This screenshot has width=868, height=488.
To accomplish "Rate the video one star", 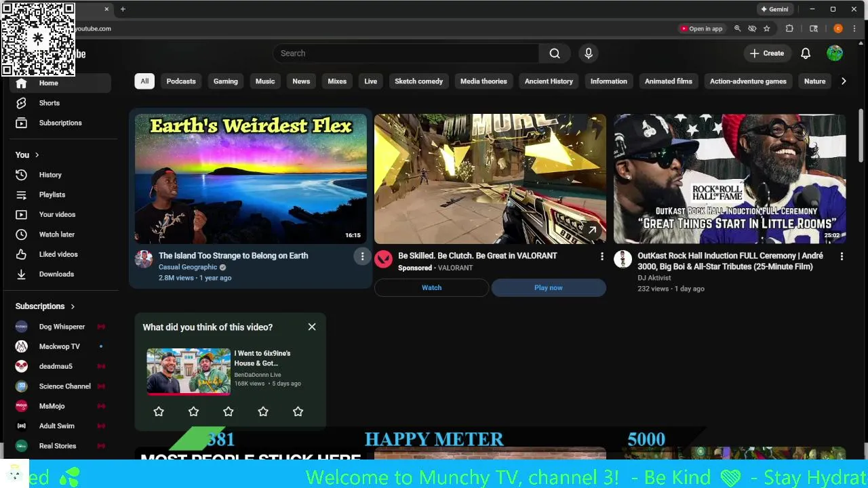I will click(159, 411).
